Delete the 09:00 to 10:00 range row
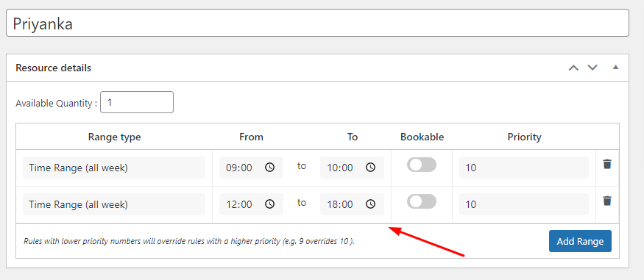 pos(607,165)
